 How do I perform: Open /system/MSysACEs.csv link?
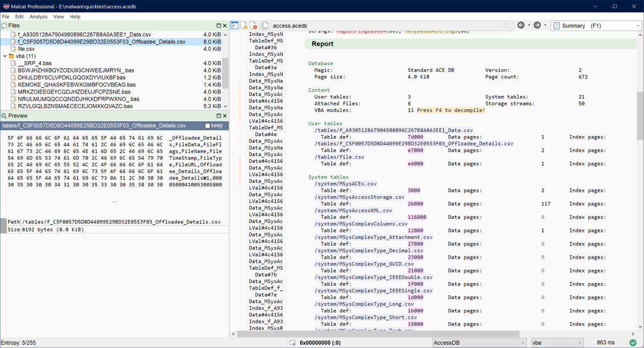point(345,184)
